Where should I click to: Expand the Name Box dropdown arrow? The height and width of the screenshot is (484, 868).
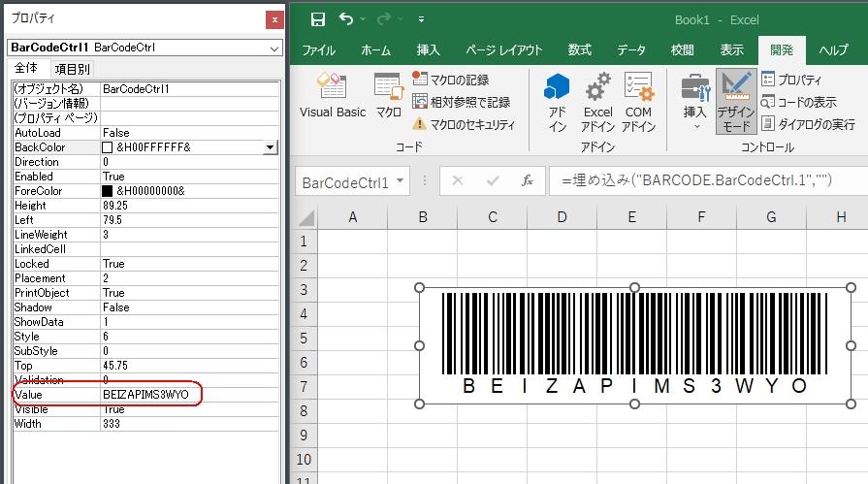401,181
